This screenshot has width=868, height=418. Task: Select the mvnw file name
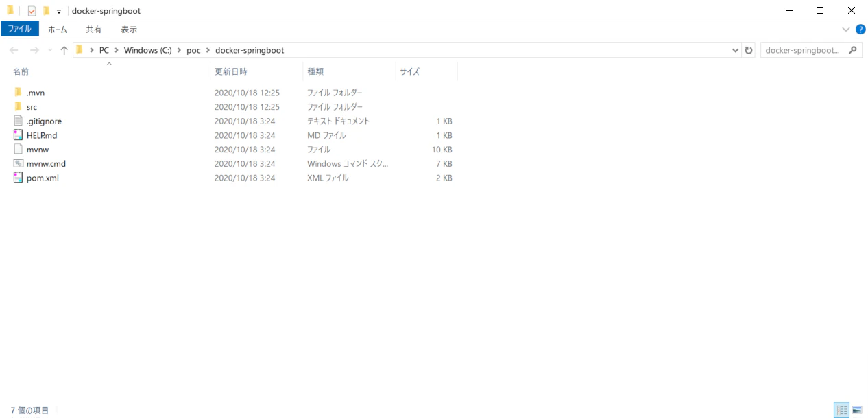click(38, 150)
